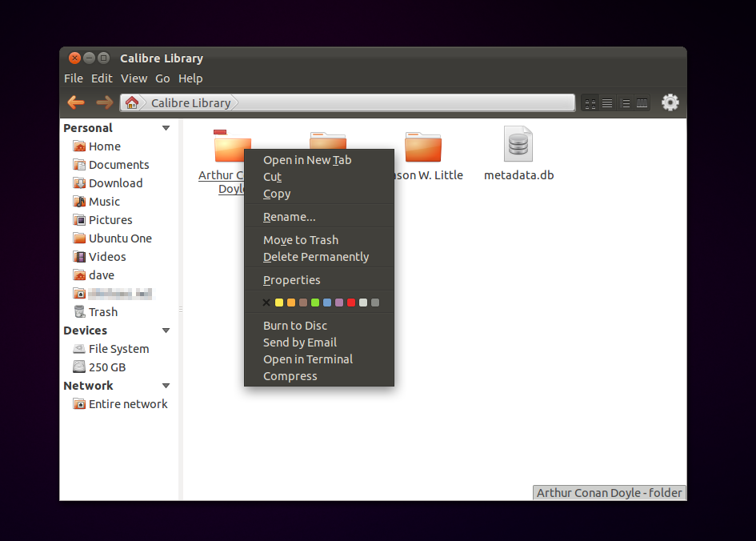756x541 pixels.
Task: Open the Music sidebar folder
Action: (x=96, y=201)
